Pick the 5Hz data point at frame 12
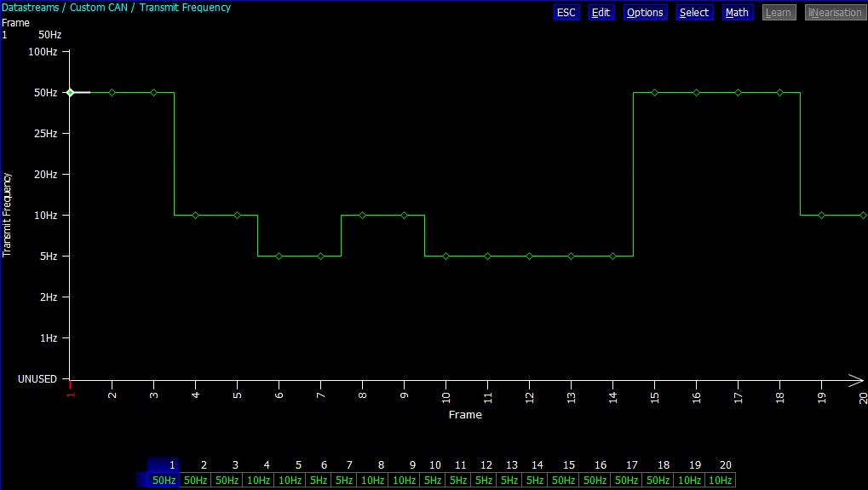Image resolution: width=868 pixels, height=490 pixels. pos(530,256)
